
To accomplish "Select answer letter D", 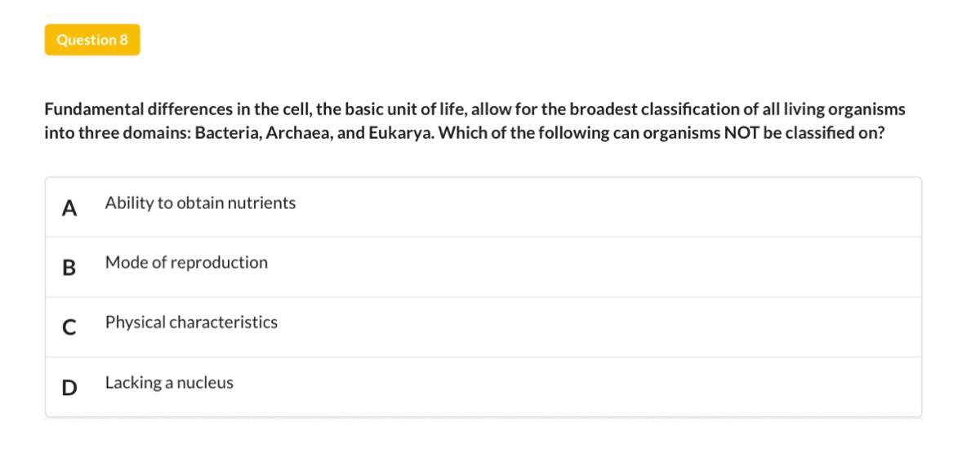I will (69, 387).
